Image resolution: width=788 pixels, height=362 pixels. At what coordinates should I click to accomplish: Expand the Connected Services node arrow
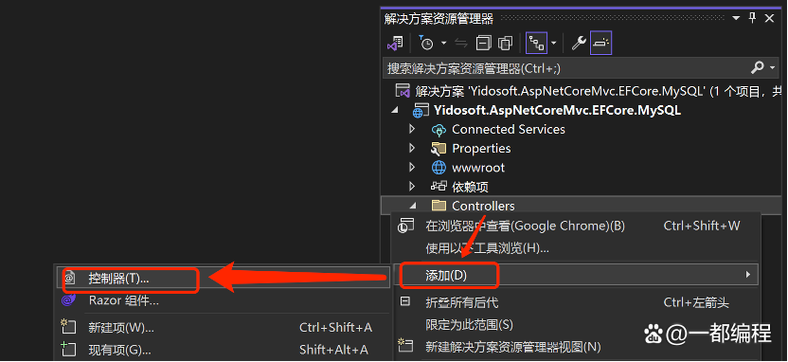pos(413,129)
